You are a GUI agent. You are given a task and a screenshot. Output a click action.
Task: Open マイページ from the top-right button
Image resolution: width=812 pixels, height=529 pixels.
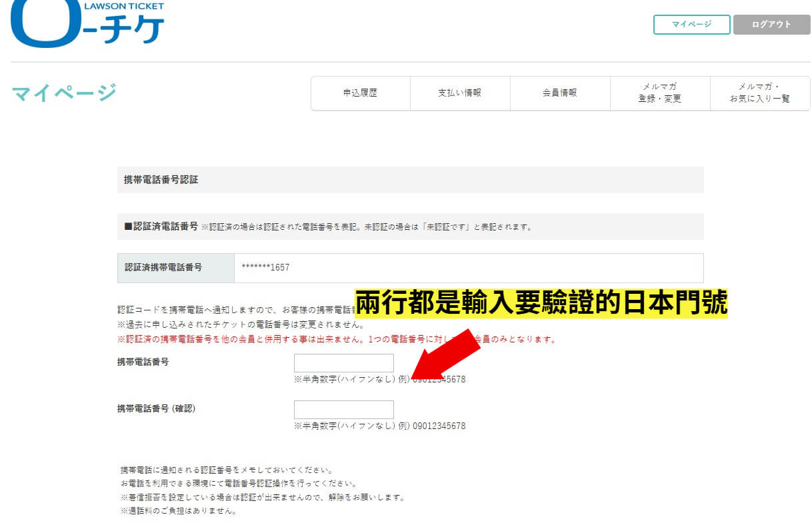pyautogui.click(x=691, y=25)
